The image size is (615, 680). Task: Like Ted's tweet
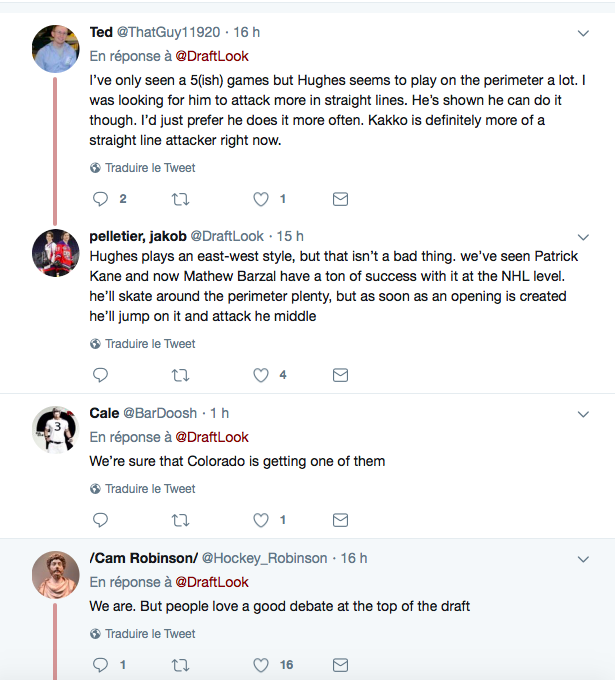261,199
